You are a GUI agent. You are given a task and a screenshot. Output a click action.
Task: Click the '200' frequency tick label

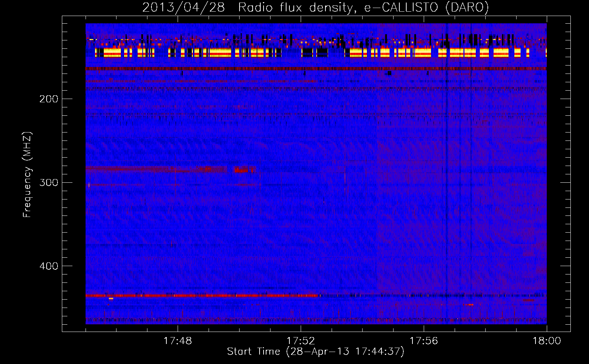click(x=49, y=99)
